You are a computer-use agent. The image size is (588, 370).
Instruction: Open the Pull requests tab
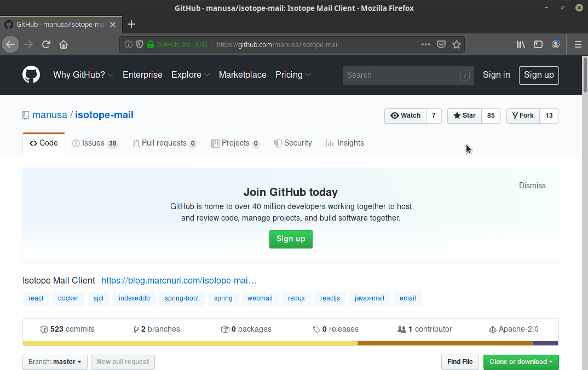165,143
